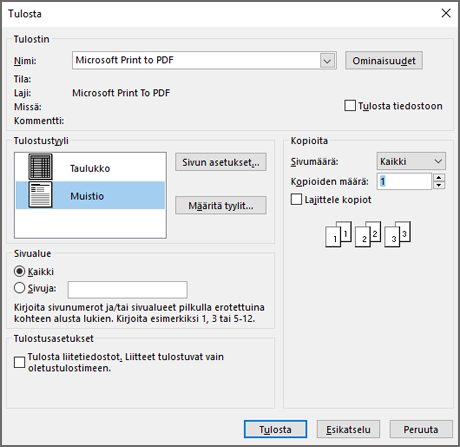Check the Lajittele kopiot option
The height and width of the screenshot is (447, 460).
click(296, 199)
